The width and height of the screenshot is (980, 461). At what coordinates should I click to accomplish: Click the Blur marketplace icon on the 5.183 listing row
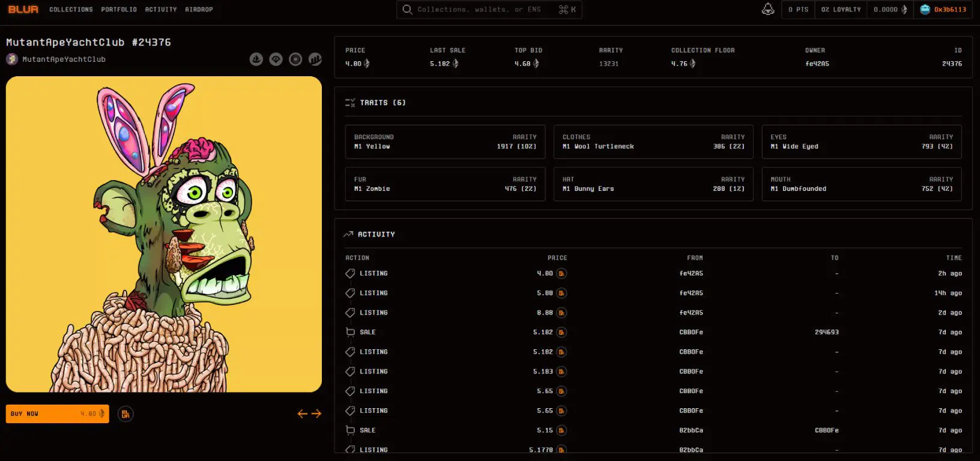pos(561,372)
